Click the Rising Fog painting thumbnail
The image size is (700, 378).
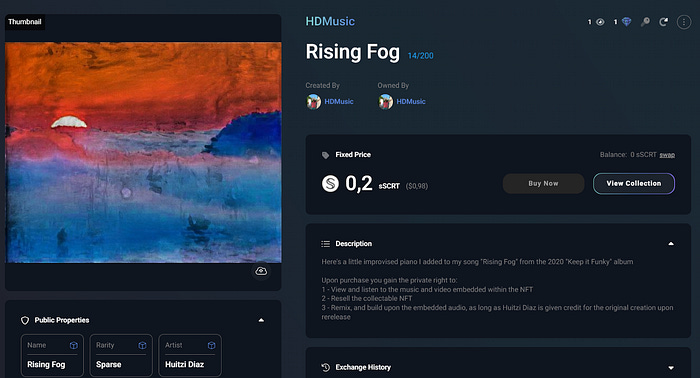(x=143, y=152)
